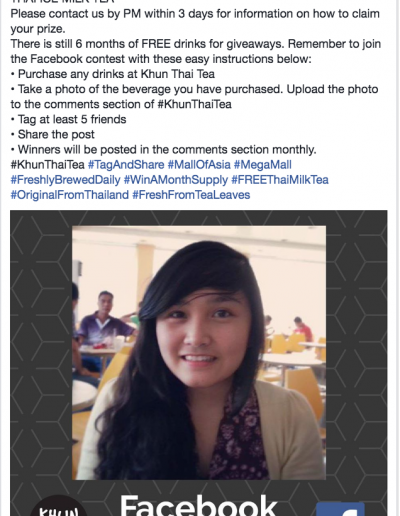The image size is (400, 516).
Task: Click the 'Please contact us by PM' sentence
Action: click(195, 21)
